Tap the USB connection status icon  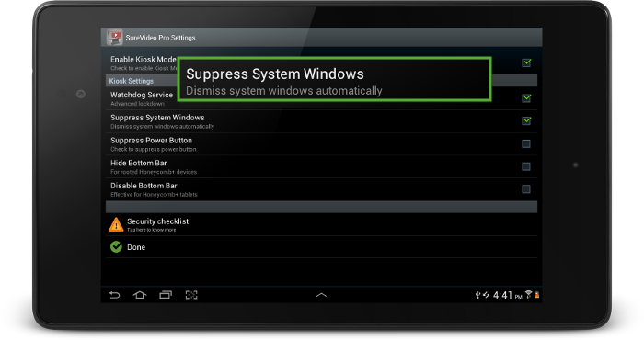click(477, 295)
